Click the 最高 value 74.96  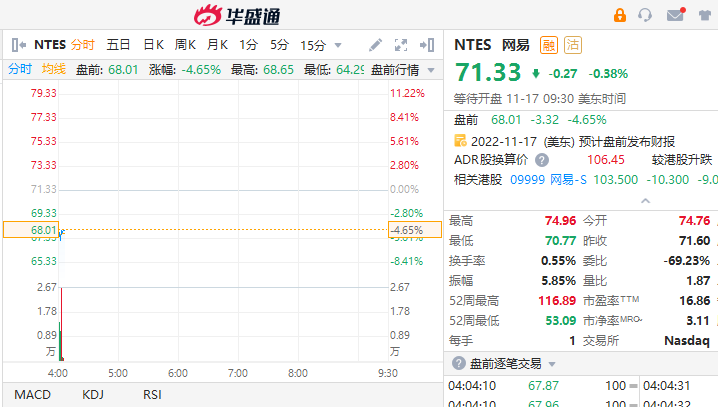point(560,221)
